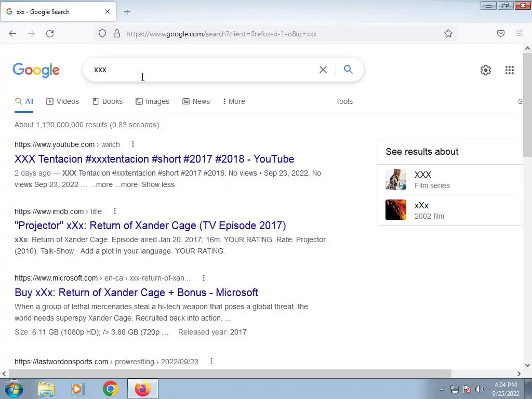Click the scroll up arrow
Image resolution: width=532 pixels, height=399 pixels.
click(x=527, y=48)
